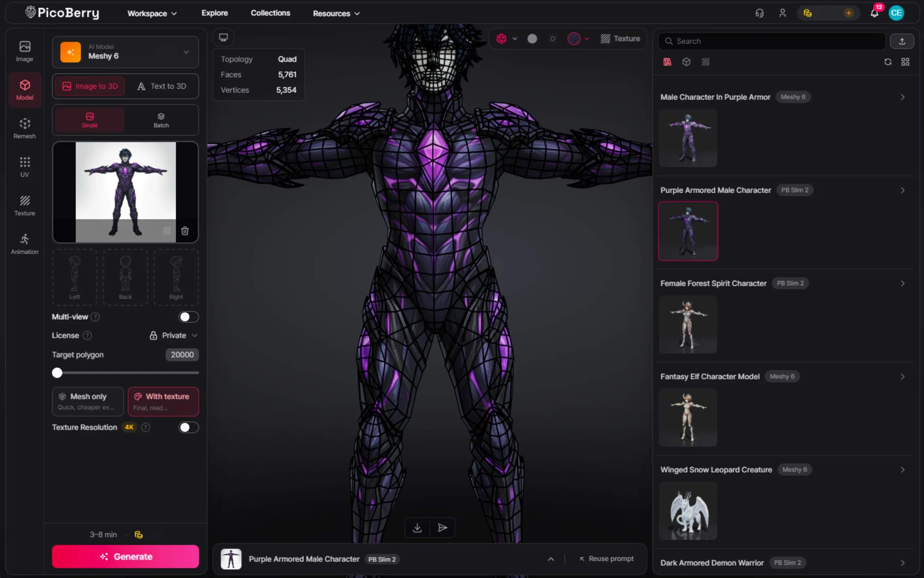Toggle the Multi-view switch
Image resolution: width=924 pixels, height=578 pixels.
[x=189, y=317]
